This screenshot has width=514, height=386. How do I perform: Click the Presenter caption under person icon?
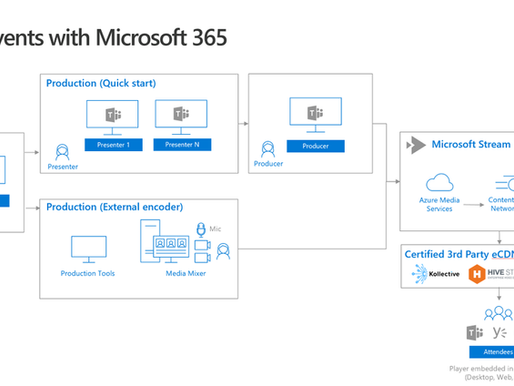pyautogui.click(x=63, y=167)
